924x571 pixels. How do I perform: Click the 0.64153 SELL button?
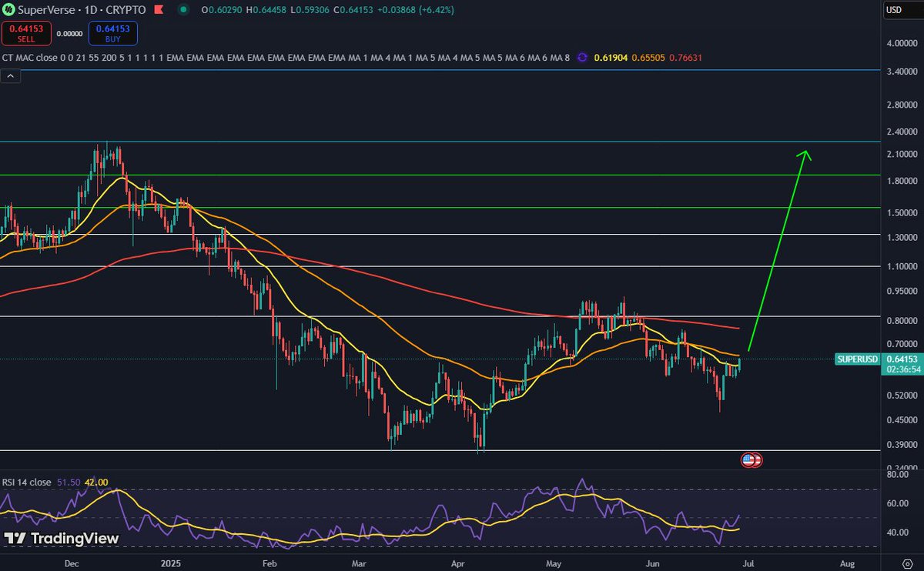point(25,33)
